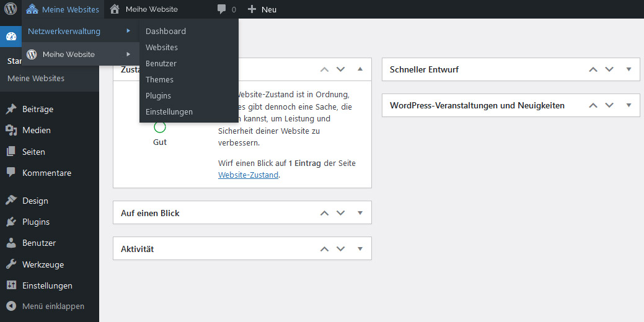Move Auf einen Blick widget down
This screenshot has height=322, width=644.
[x=340, y=213]
